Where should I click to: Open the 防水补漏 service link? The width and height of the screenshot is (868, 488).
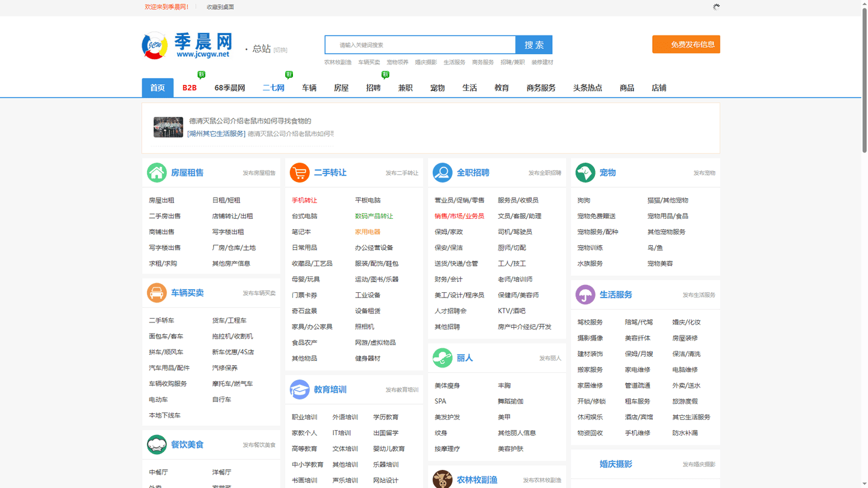[x=685, y=433]
